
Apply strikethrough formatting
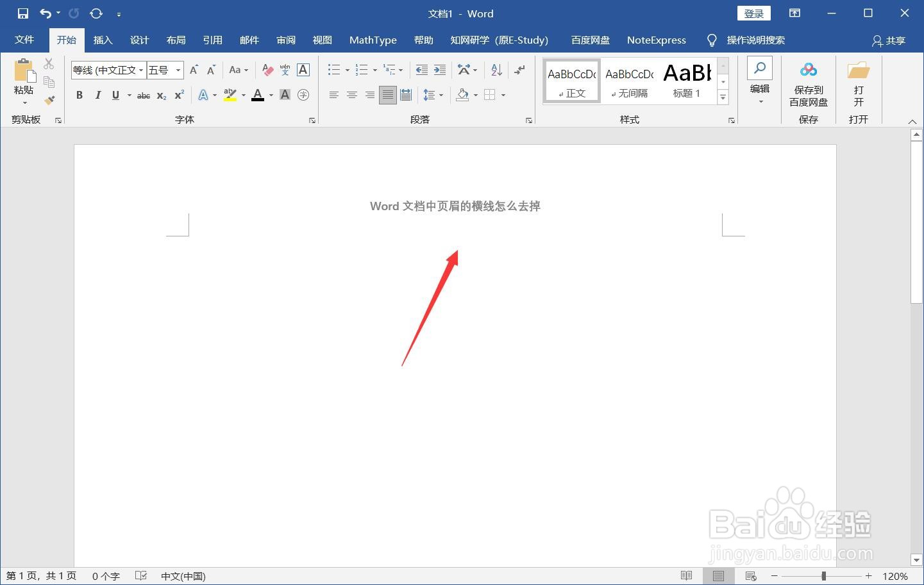pos(143,95)
